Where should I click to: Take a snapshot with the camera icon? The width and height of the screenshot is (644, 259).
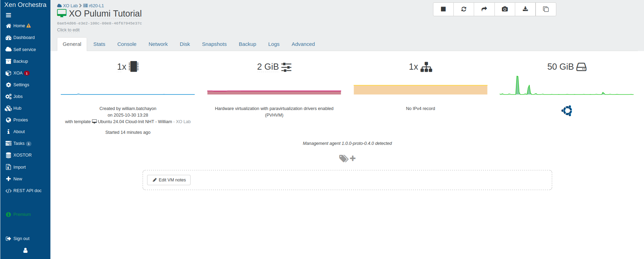click(504, 9)
